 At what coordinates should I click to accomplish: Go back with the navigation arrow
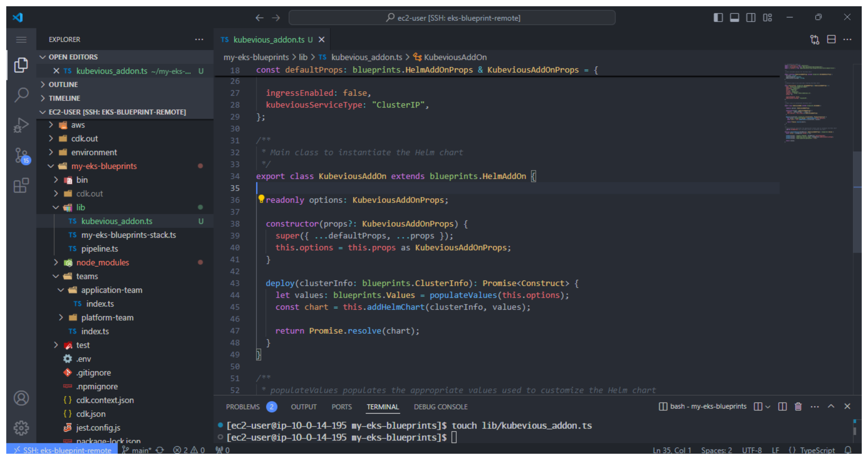click(259, 18)
